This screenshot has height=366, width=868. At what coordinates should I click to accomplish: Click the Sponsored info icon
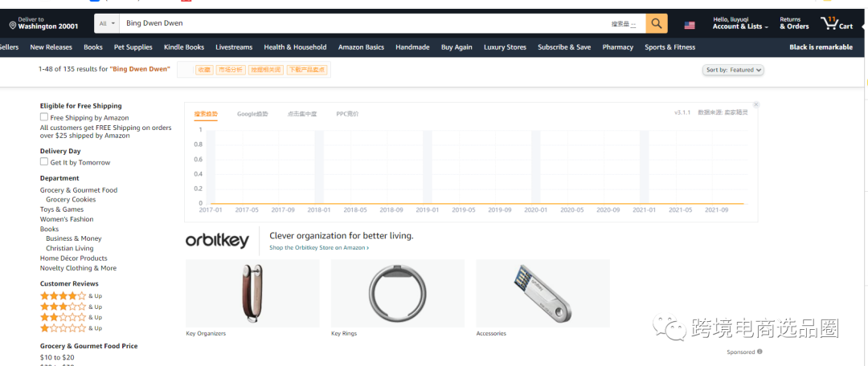point(759,352)
